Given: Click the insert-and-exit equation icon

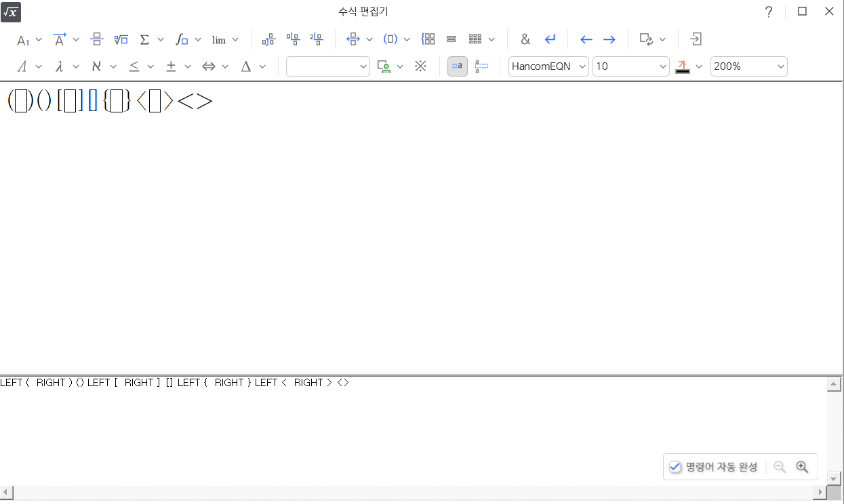Looking at the screenshot, I should point(696,39).
